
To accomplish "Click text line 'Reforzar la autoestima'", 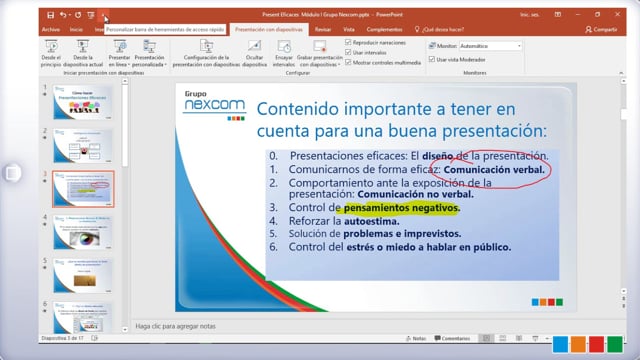I will (x=344, y=221).
